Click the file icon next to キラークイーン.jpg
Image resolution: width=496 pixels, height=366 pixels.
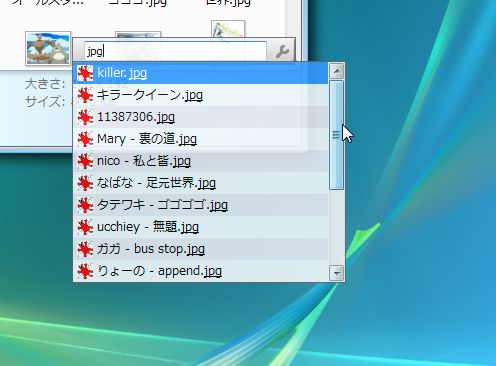pyautogui.click(x=85, y=95)
